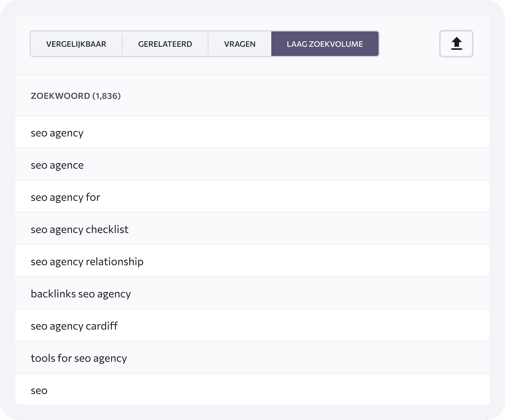
Task: Click the export upload arrow icon
Action: 456,44
